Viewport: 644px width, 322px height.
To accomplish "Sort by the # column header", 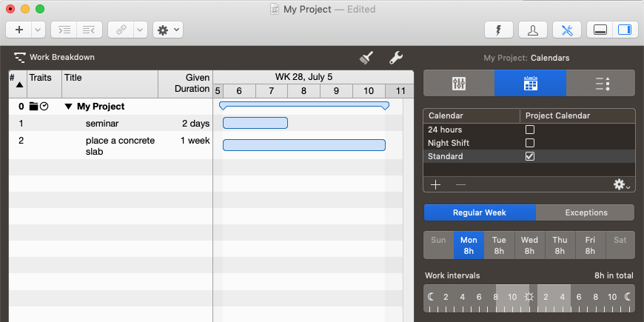I will click(x=18, y=84).
